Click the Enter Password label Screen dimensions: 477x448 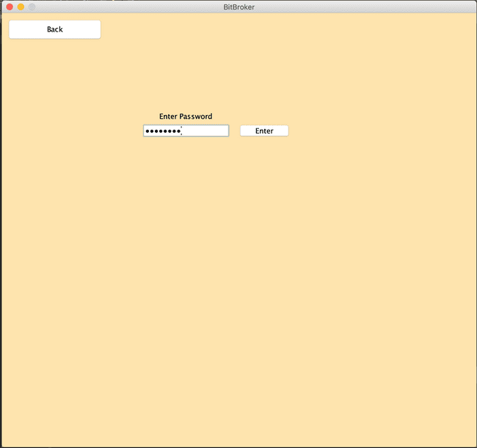[x=186, y=116]
